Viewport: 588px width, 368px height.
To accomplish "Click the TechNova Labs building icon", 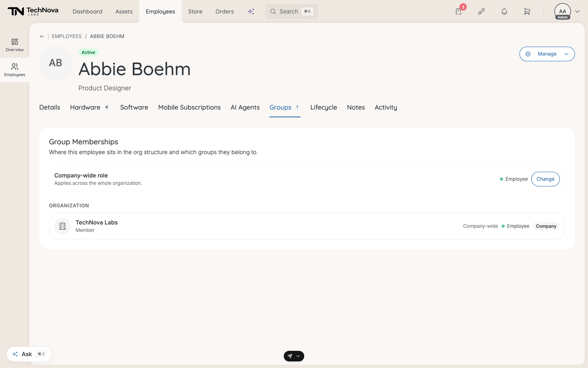I will coord(62,226).
